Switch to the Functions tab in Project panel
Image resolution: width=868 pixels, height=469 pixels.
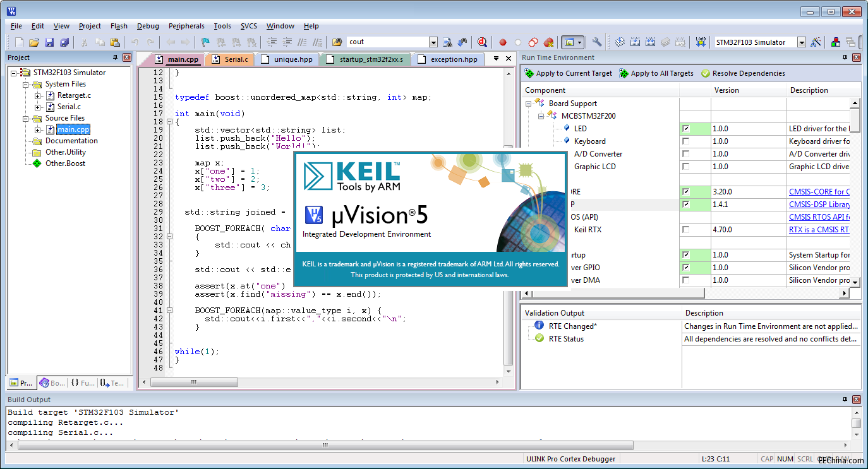click(82, 383)
